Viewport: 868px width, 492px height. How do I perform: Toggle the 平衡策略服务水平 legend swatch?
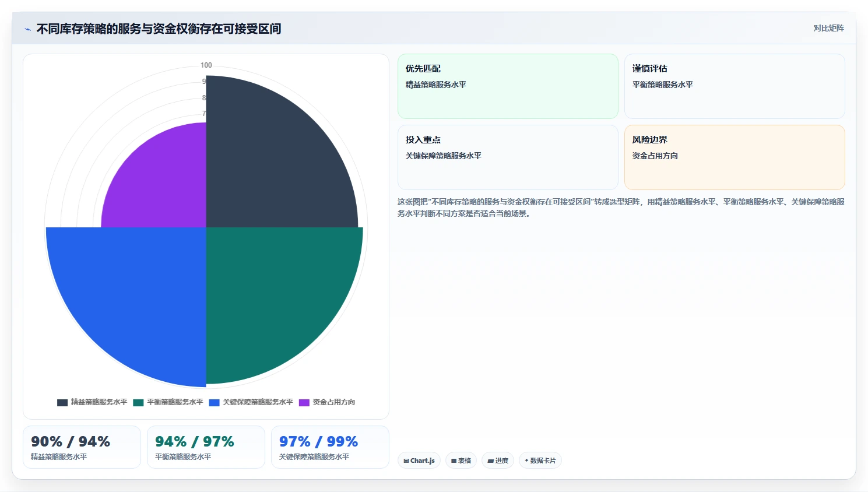(x=138, y=402)
